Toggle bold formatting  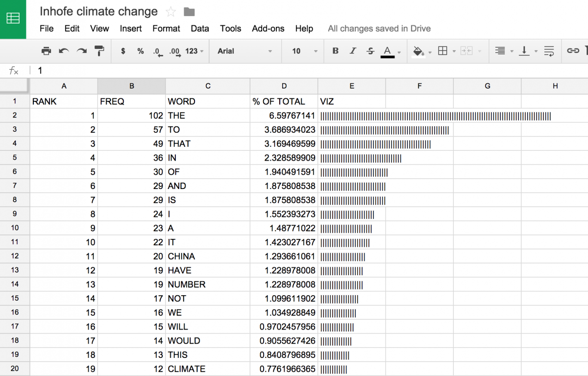point(335,51)
